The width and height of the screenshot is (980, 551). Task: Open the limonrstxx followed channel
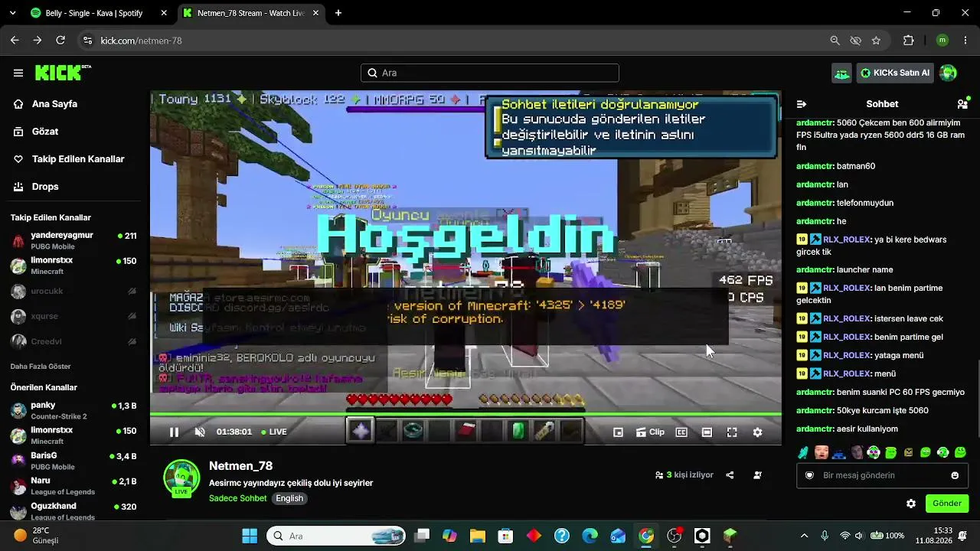[x=73, y=266]
